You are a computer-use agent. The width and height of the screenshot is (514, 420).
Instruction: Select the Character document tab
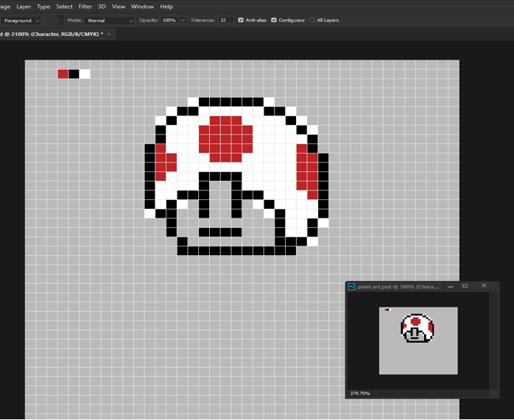(52, 34)
